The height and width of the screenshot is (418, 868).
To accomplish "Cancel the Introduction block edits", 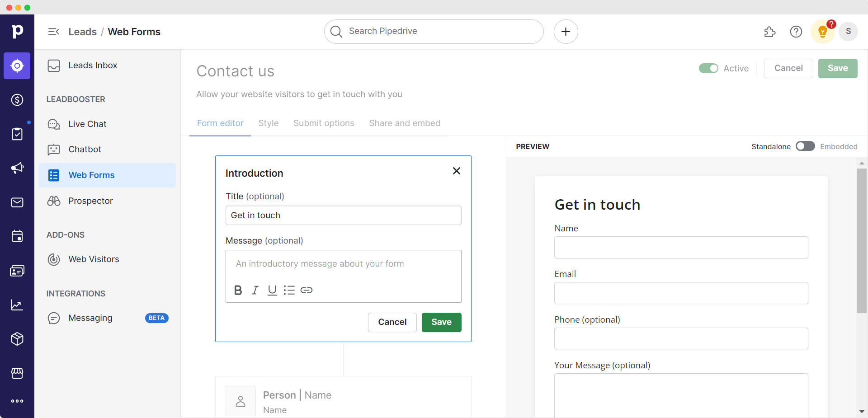I will point(392,322).
